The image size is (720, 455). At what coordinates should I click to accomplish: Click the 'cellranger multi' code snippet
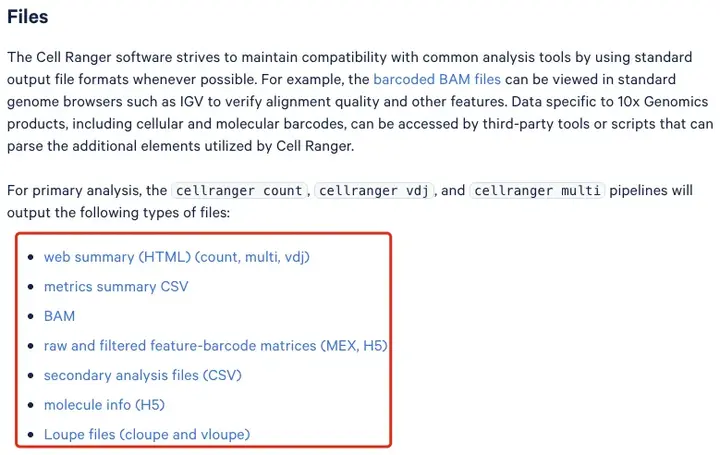538,190
